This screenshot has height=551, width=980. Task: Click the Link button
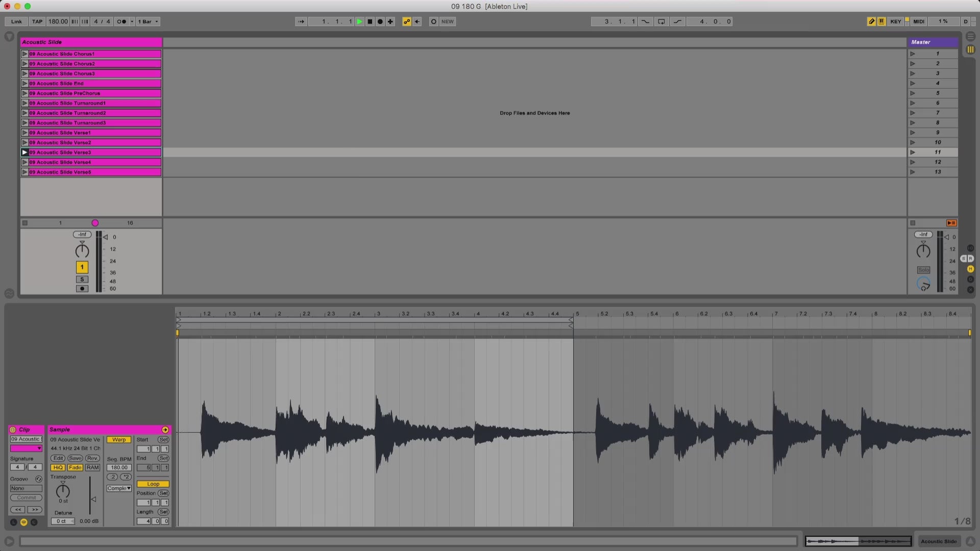pyautogui.click(x=16, y=21)
